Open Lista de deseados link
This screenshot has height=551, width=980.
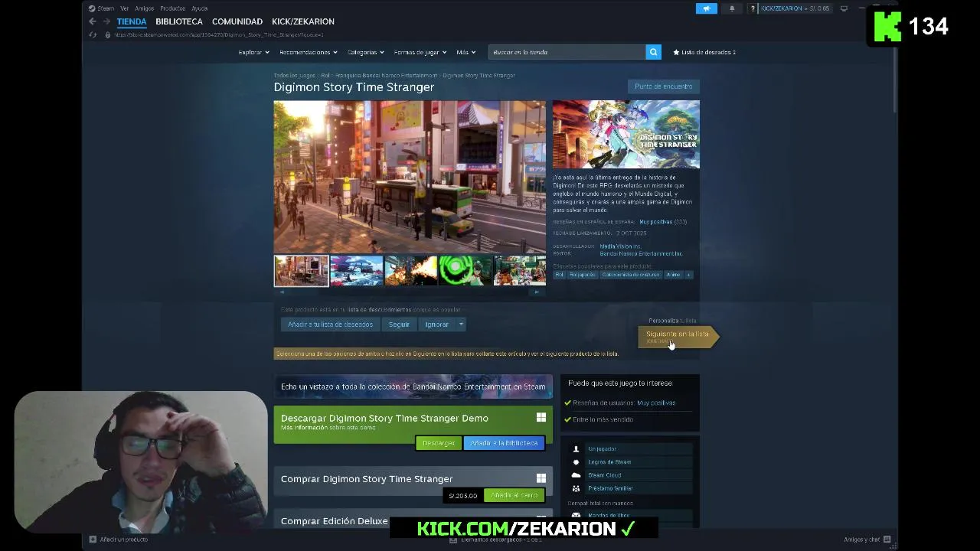[704, 52]
